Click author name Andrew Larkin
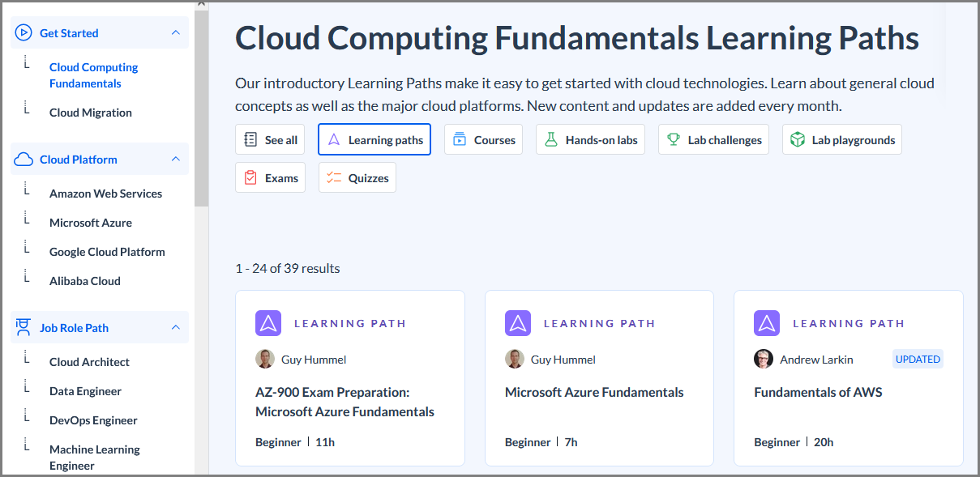Image resolution: width=980 pixels, height=477 pixels. (x=816, y=359)
